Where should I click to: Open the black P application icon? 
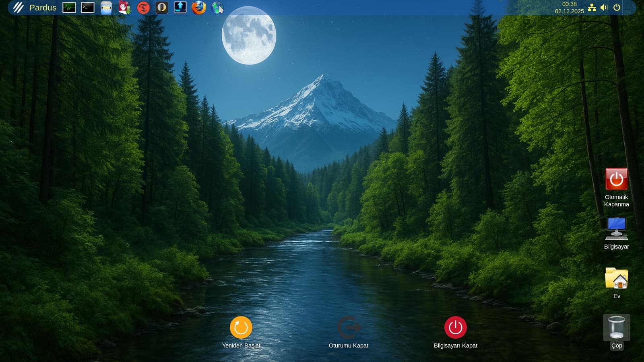coord(162,8)
